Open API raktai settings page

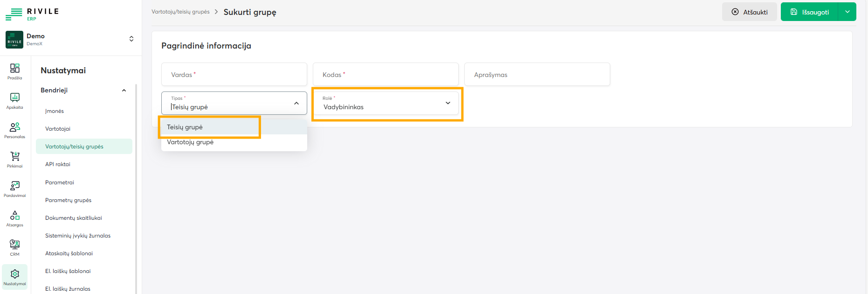[x=58, y=164]
